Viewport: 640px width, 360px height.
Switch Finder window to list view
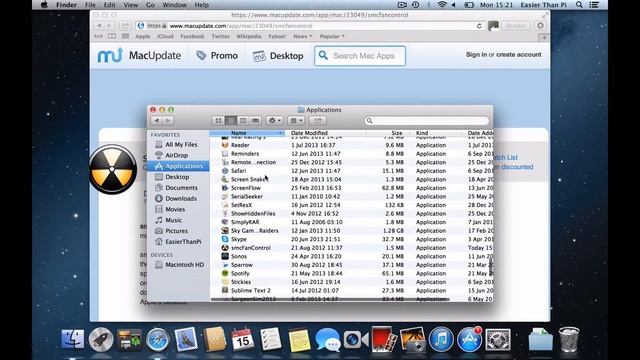coord(231,120)
